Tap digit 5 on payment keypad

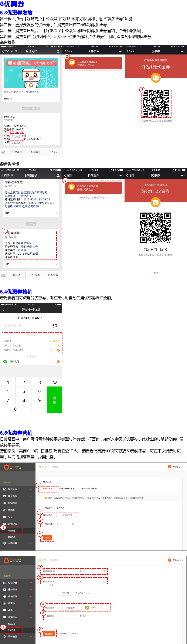click(24, 391)
